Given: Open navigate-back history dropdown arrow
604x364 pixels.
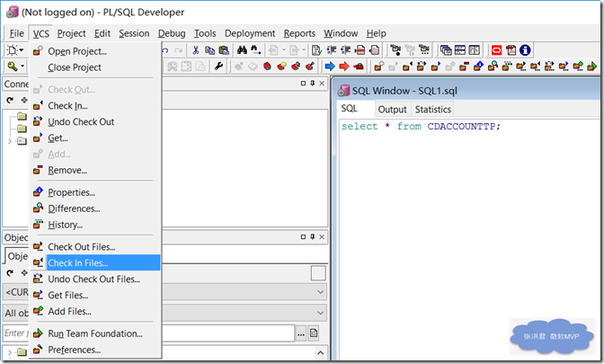Looking at the screenshot, I should 284,50.
